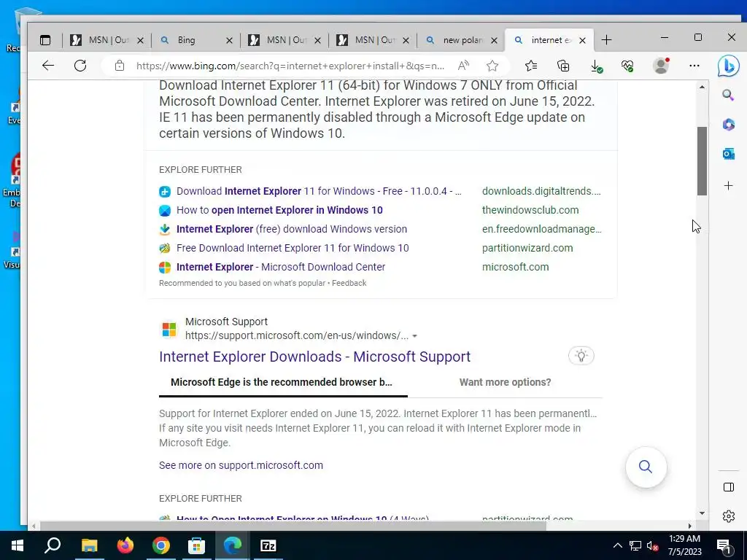The image size is (747, 560).
Task: Expand Microsoft Support URL dropdown arrow
Action: tap(414, 336)
